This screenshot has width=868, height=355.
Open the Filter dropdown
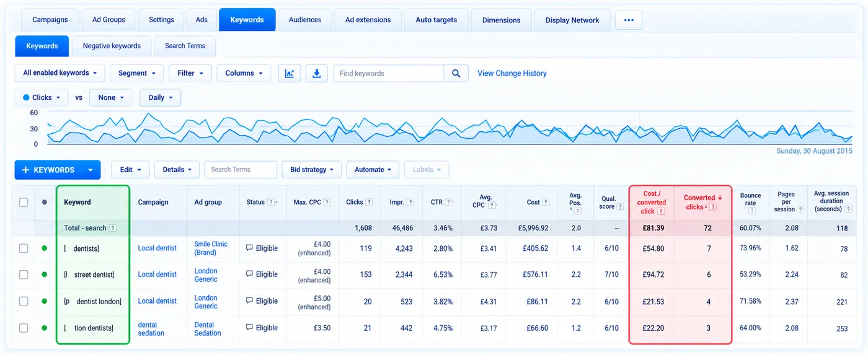tap(190, 73)
